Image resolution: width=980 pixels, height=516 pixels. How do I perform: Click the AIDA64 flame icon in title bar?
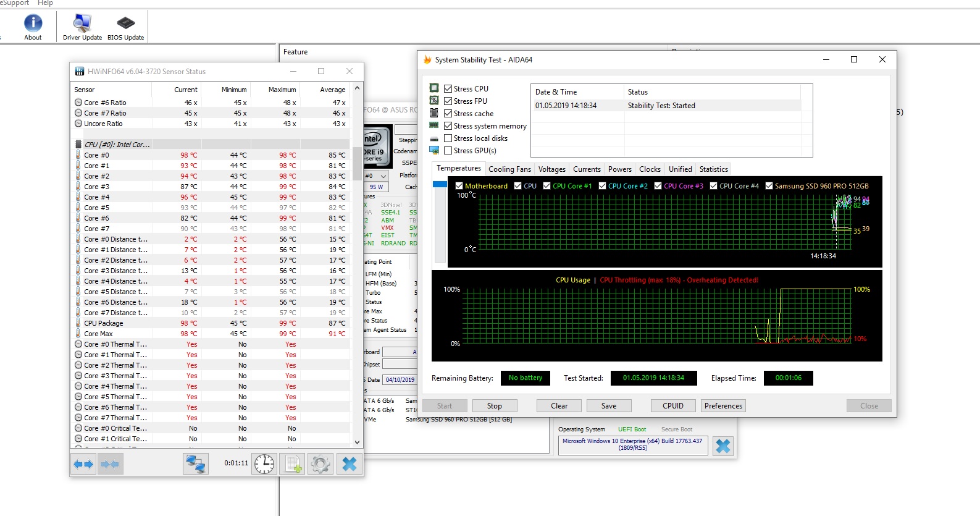click(x=427, y=60)
